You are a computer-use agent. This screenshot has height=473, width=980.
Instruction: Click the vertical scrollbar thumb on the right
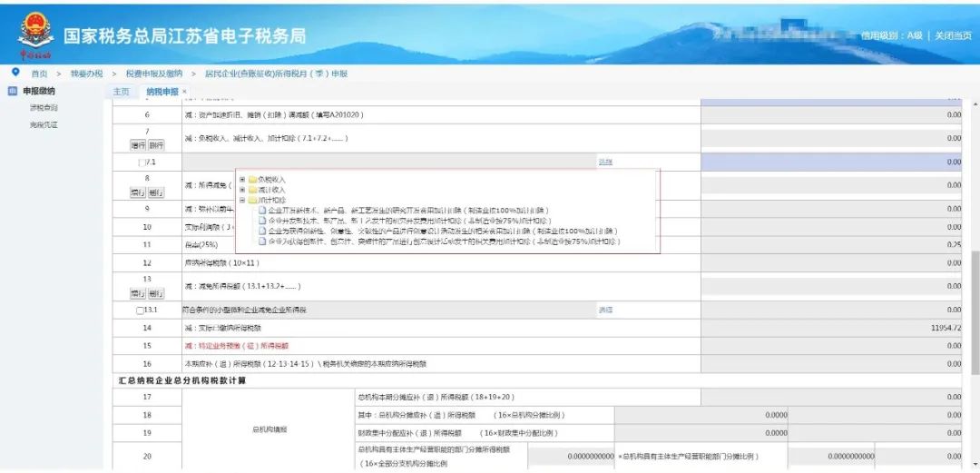tap(975, 313)
